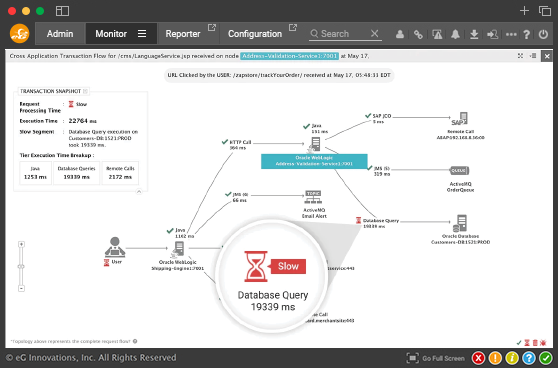
Task: Click the eG Innovations logo icon
Action: pos(19,33)
